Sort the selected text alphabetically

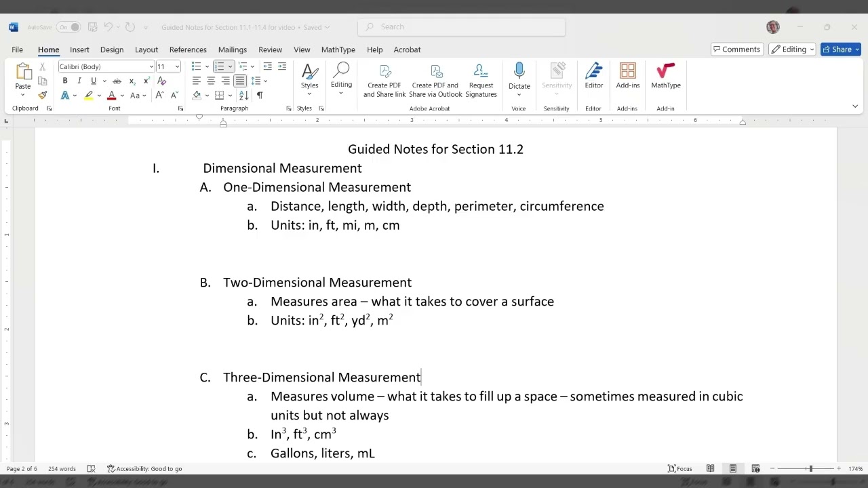(244, 96)
